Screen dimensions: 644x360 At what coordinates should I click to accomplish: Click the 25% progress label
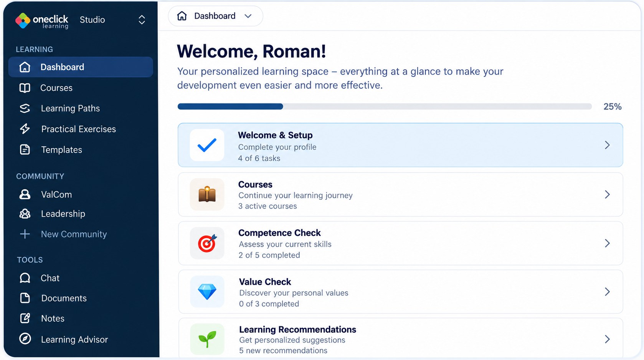[613, 106]
